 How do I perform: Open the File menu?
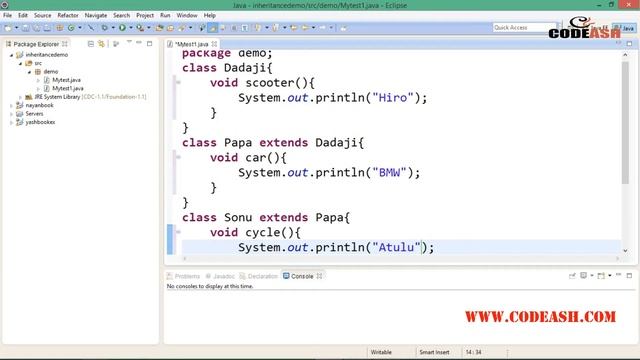[x=7, y=16]
